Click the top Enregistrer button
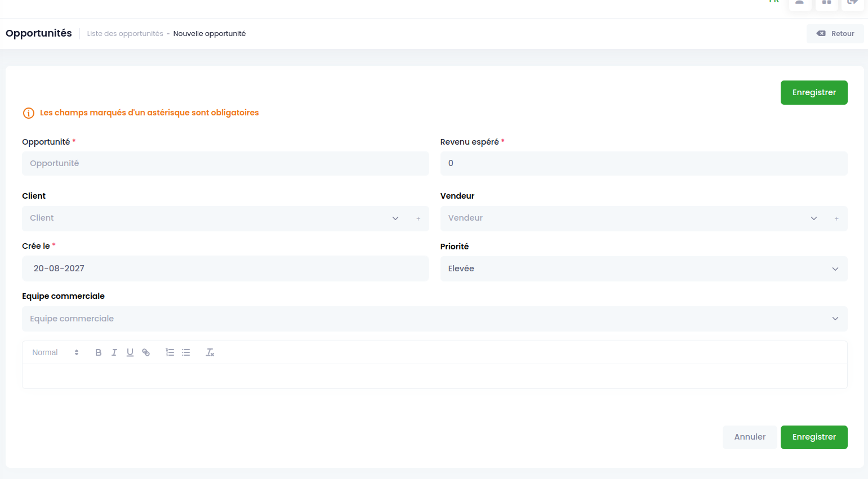The image size is (868, 479). coord(814,92)
